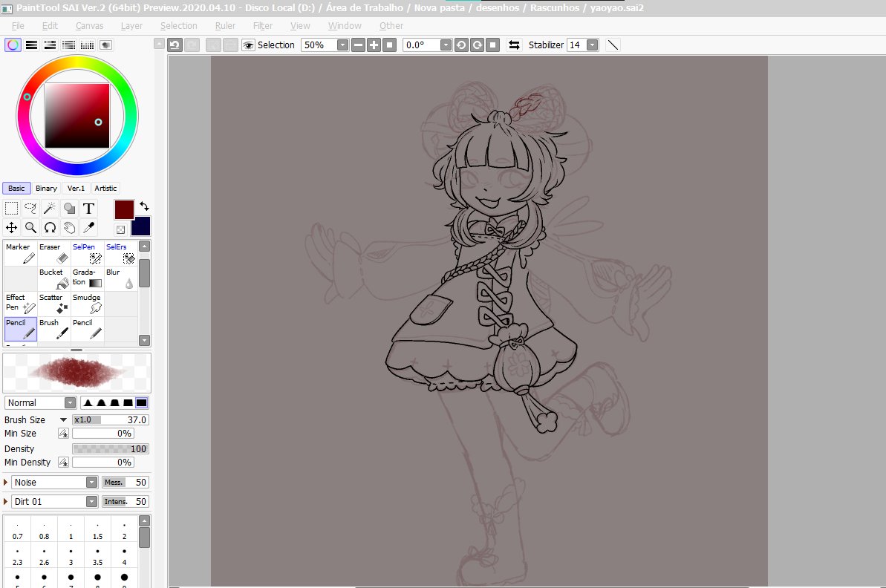Pick the eyedropper color picker tool

click(x=88, y=228)
